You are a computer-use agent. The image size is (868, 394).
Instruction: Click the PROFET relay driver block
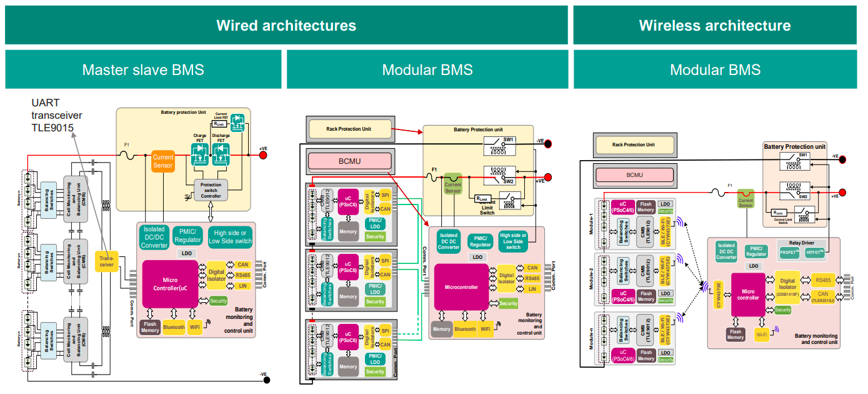(790, 253)
